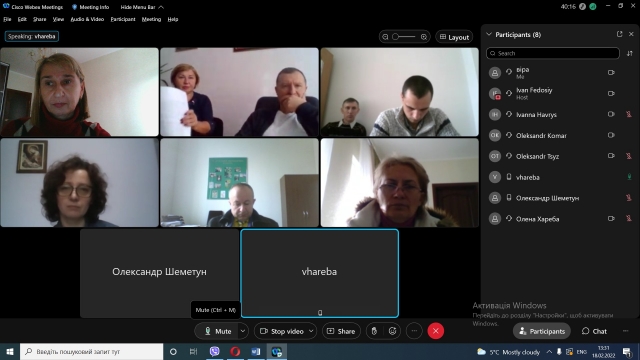This screenshot has width=640, height=360.
Task: Click the zoom out magnifier icon
Action: pyautogui.click(x=385, y=37)
